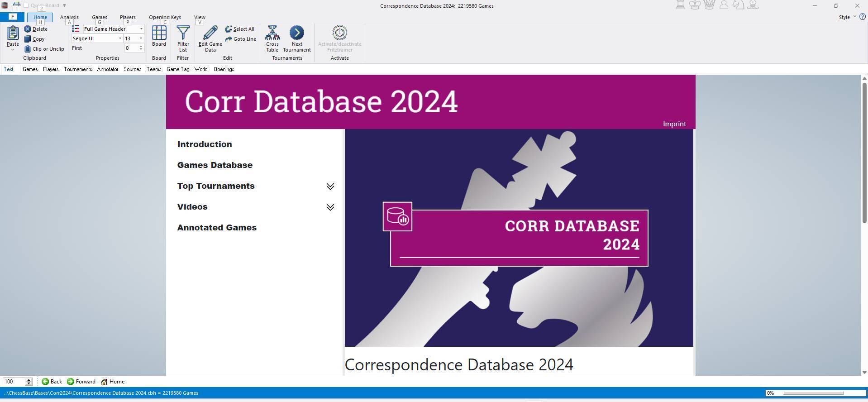Open the Board grid icon
868x402 pixels.
pos(159,33)
